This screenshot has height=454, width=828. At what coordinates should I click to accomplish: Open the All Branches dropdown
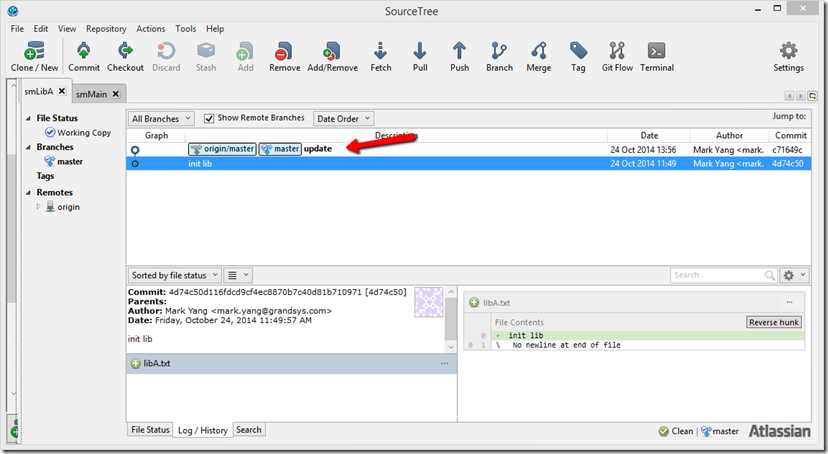point(161,119)
